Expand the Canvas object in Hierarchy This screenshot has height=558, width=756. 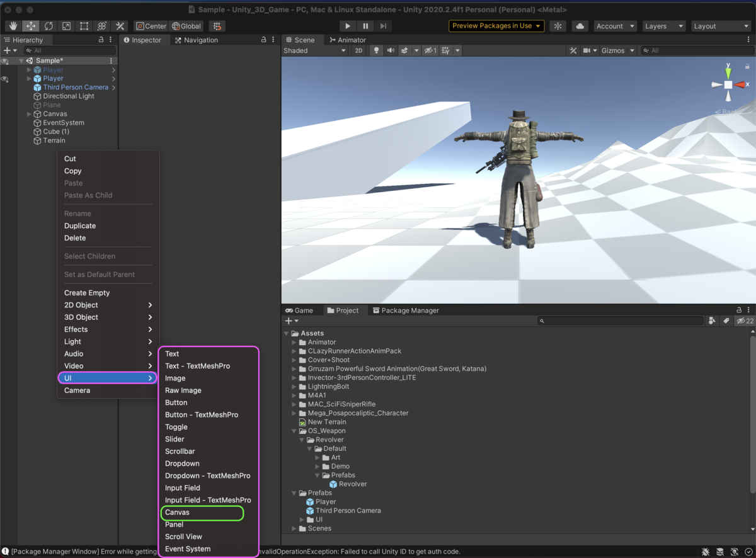pos(29,114)
